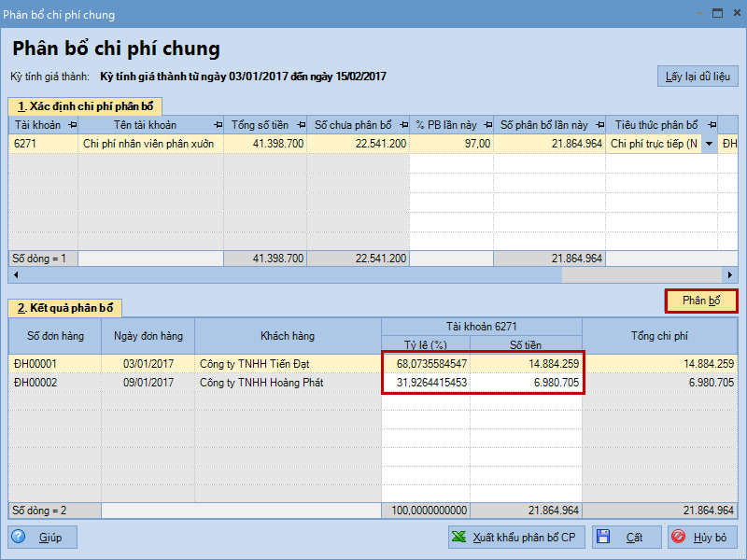This screenshot has height=560, width=747.
Task: Pin the Tổng số tiền column
Action: coord(301,125)
